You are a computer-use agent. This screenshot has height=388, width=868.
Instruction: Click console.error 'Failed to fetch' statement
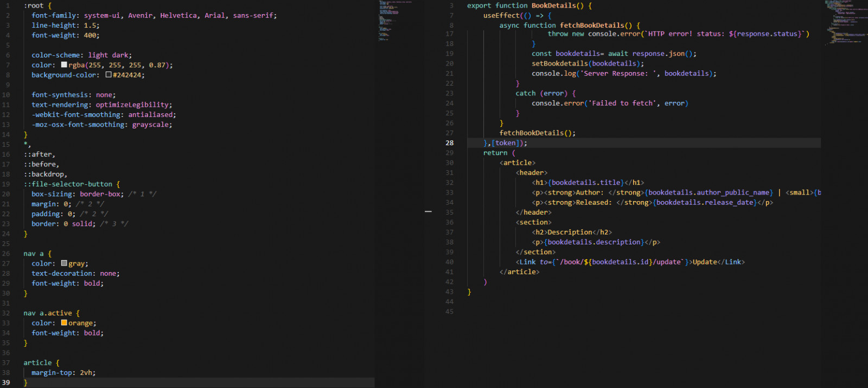(x=609, y=104)
